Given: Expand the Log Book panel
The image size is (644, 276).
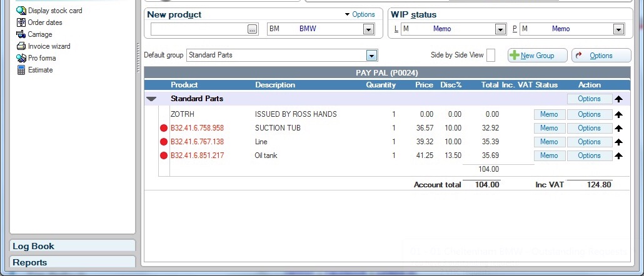Looking at the screenshot, I should point(73,246).
